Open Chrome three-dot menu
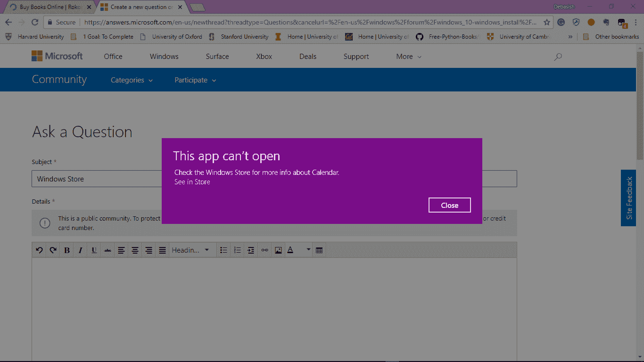Viewport: 644px width, 362px height. point(635,22)
